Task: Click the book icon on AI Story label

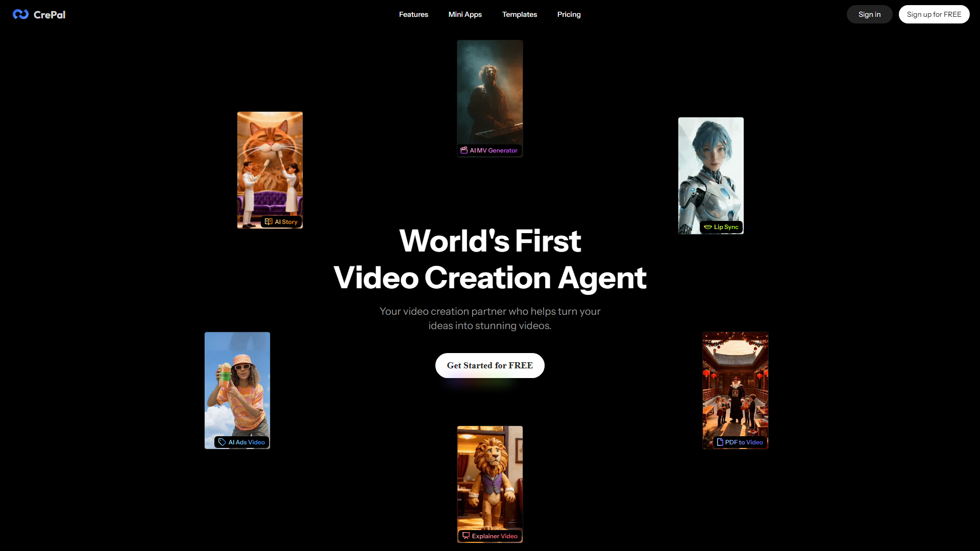Action: pyautogui.click(x=268, y=222)
